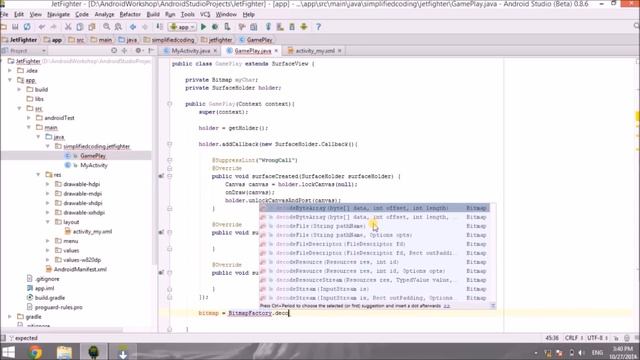640x360 pixels.
Task: Click the src breadcrumb
Action: point(80,40)
